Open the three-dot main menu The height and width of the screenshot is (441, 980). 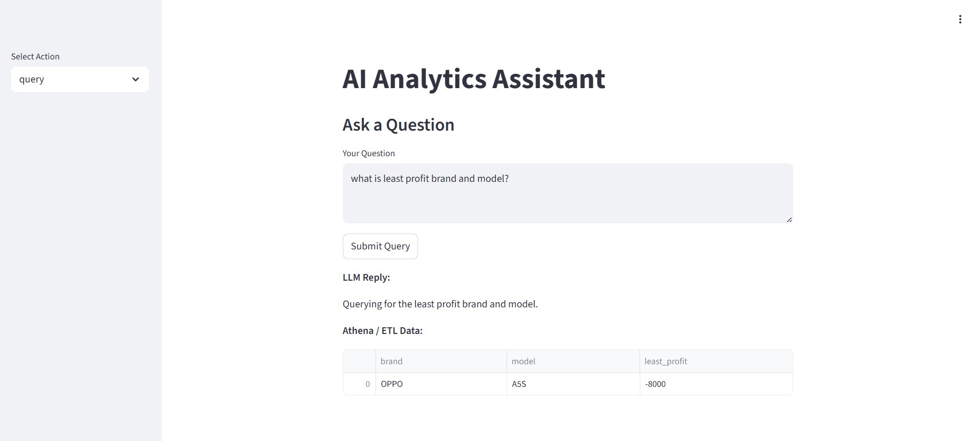click(x=960, y=19)
